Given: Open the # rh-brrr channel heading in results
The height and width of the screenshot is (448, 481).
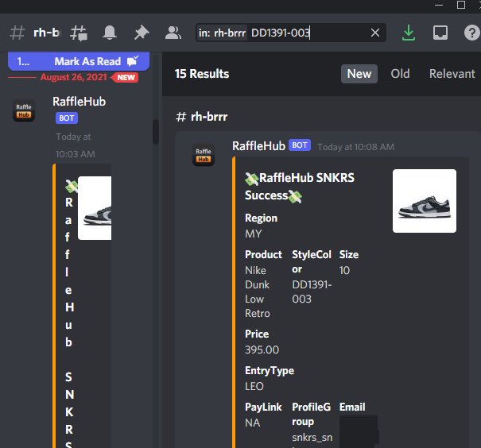Looking at the screenshot, I should tap(202, 117).
